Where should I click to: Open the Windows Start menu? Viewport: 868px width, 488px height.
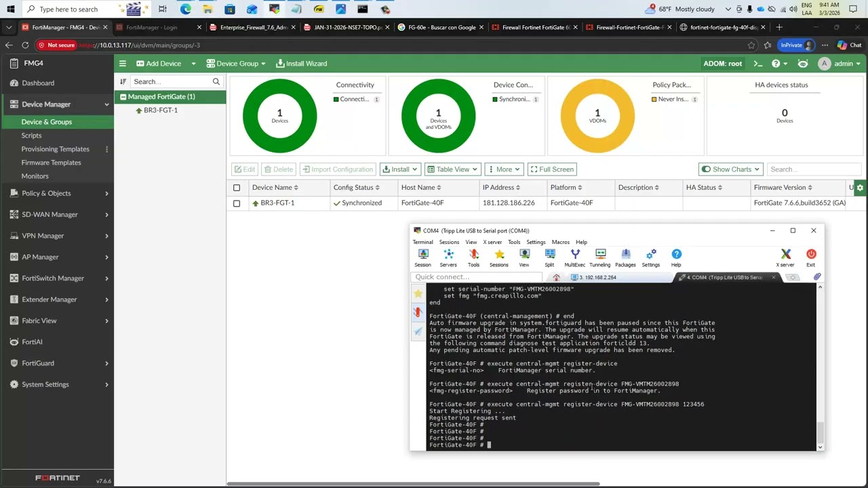[x=10, y=9]
